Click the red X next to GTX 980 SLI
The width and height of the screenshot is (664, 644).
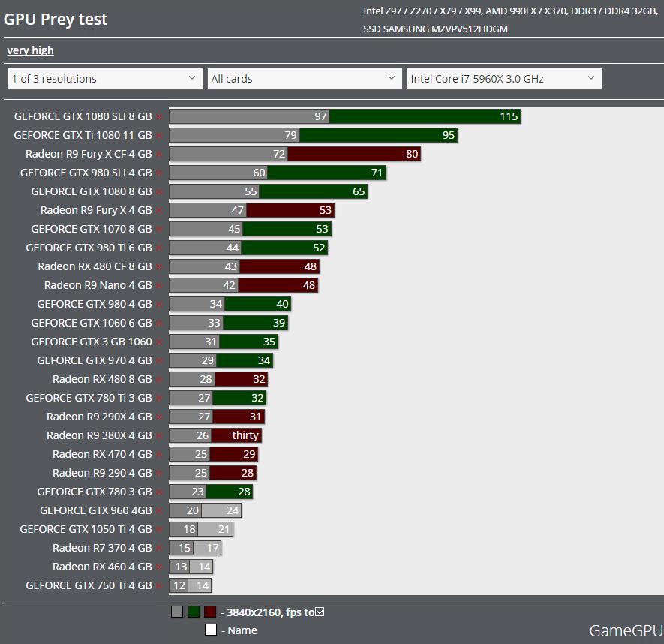[x=159, y=173]
